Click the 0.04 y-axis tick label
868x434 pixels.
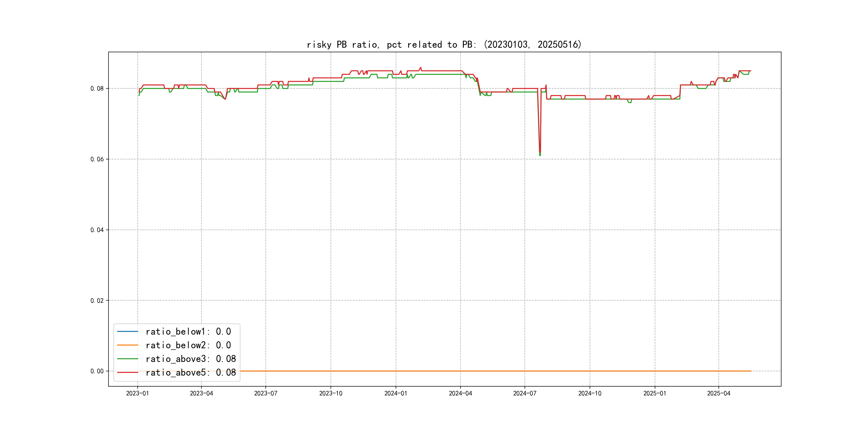[97, 230]
